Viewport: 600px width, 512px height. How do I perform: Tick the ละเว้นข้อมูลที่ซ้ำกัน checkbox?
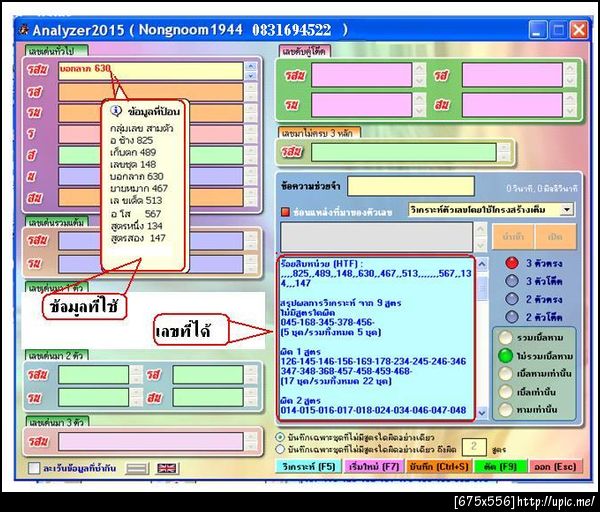pyautogui.click(x=34, y=468)
